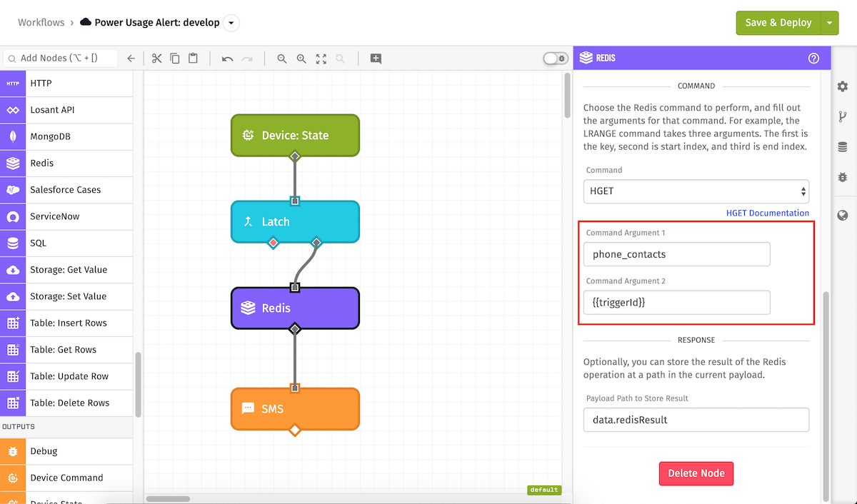Fit workflow to screen icon
Image resolution: width=857 pixels, height=504 pixels.
coord(321,59)
